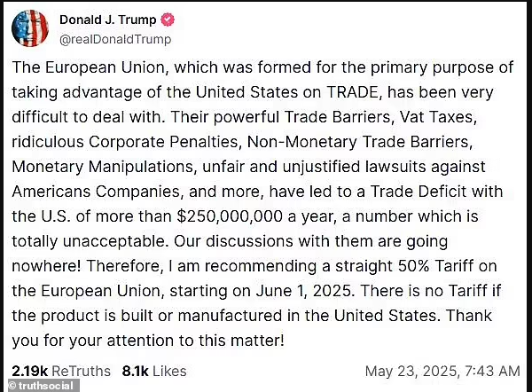Click the @realDonaldTrump handle
This screenshot has height=392, width=532.
click(x=115, y=39)
